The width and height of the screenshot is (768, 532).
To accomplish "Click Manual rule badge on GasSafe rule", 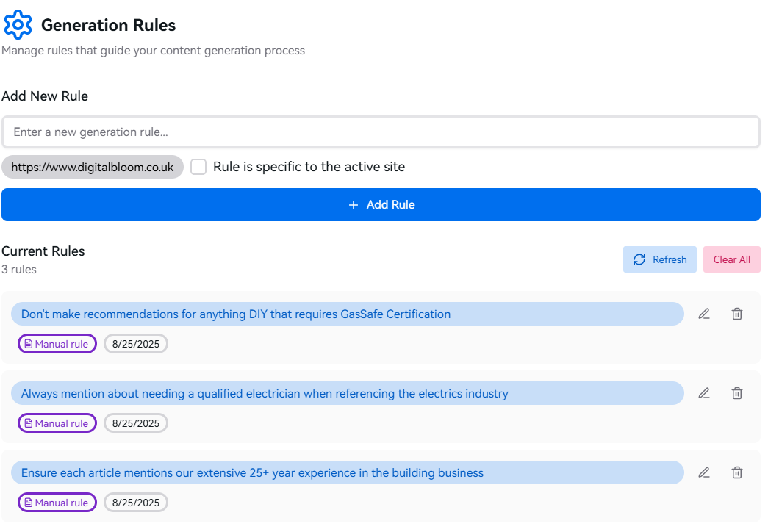I will pyautogui.click(x=57, y=344).
